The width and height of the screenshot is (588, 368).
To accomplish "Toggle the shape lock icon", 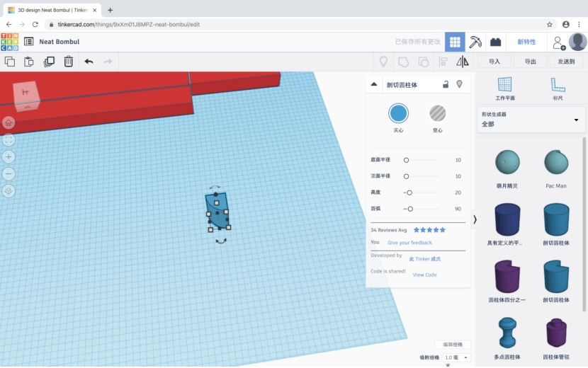I will point(446,84).
